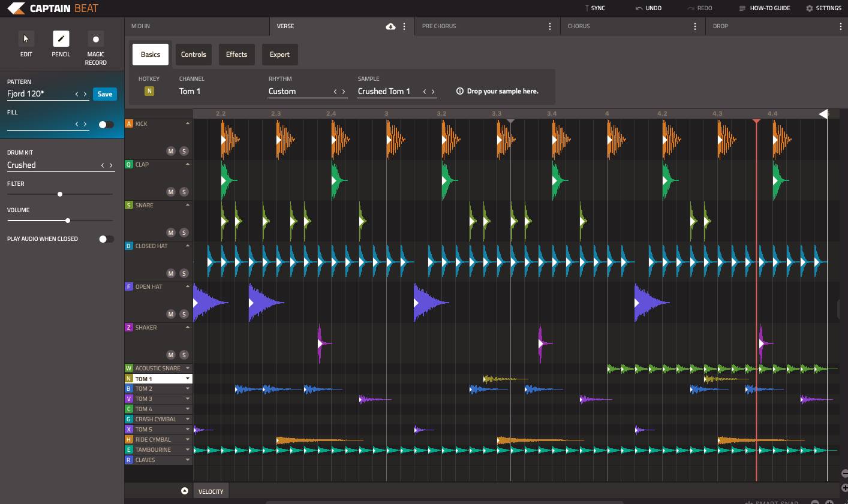The image size is (848, 504).
Task: Click the Shaker hotkey Z badge
Action: pyautogui.click(x=128, y=327)
